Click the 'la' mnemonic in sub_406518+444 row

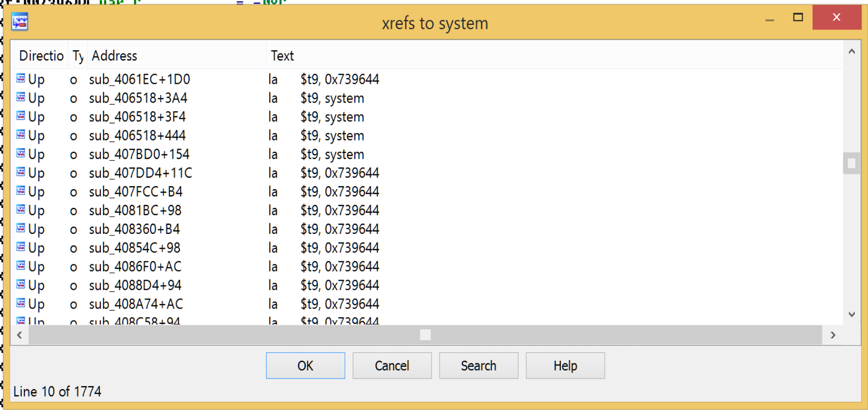coord(273,135)
